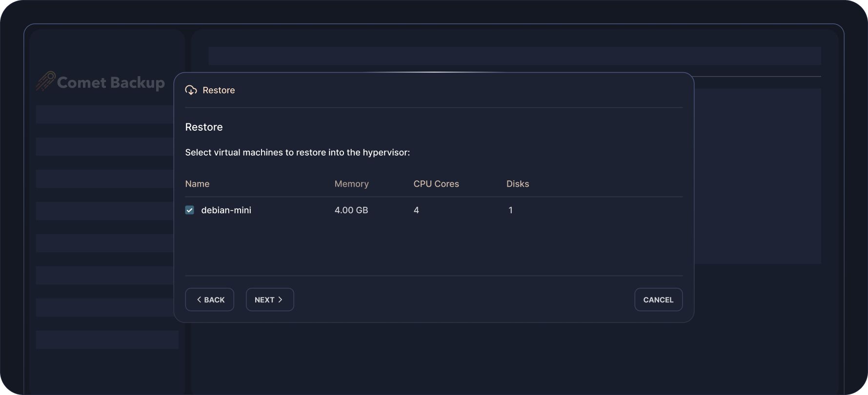Select the debian-mini virtual machine name
Viewport: 868px width, 395px height.
226,210
